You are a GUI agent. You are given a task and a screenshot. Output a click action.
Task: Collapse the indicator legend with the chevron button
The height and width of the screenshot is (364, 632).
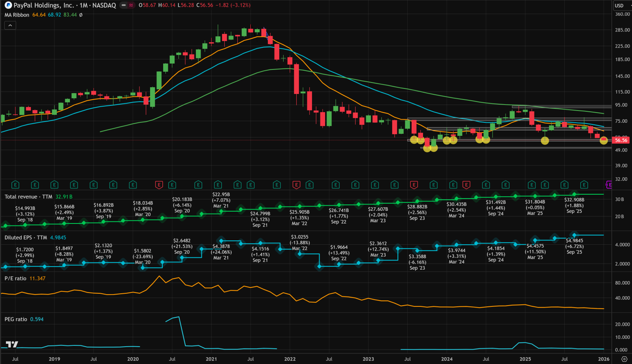pyautogui.click(x=10, y=25)
